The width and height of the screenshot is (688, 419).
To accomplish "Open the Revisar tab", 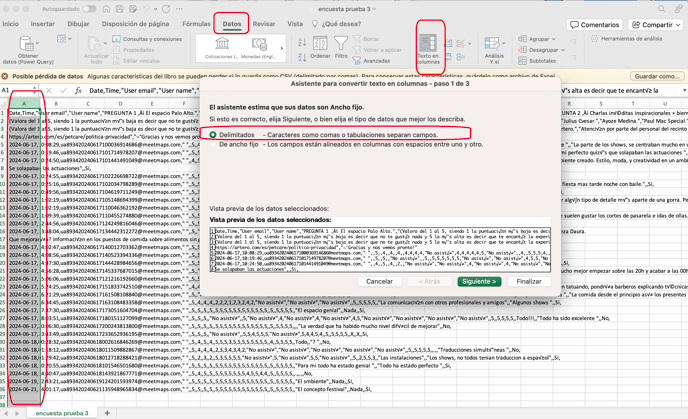I will click(x=264, y=24).
